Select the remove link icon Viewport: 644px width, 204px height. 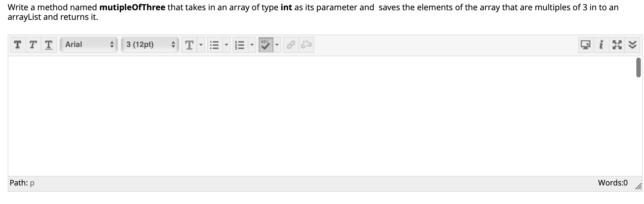(305, 44)
